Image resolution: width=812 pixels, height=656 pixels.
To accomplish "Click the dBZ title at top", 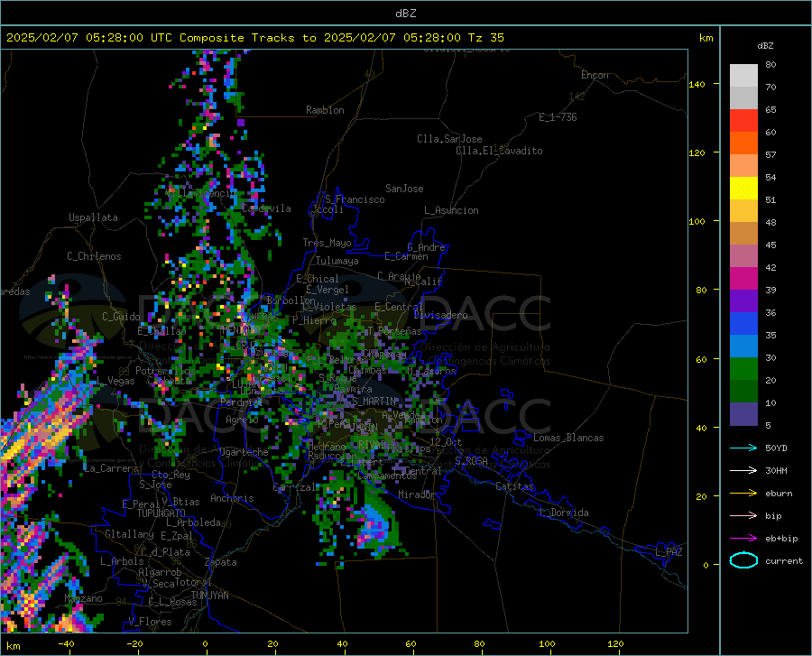I will [405, 14].
